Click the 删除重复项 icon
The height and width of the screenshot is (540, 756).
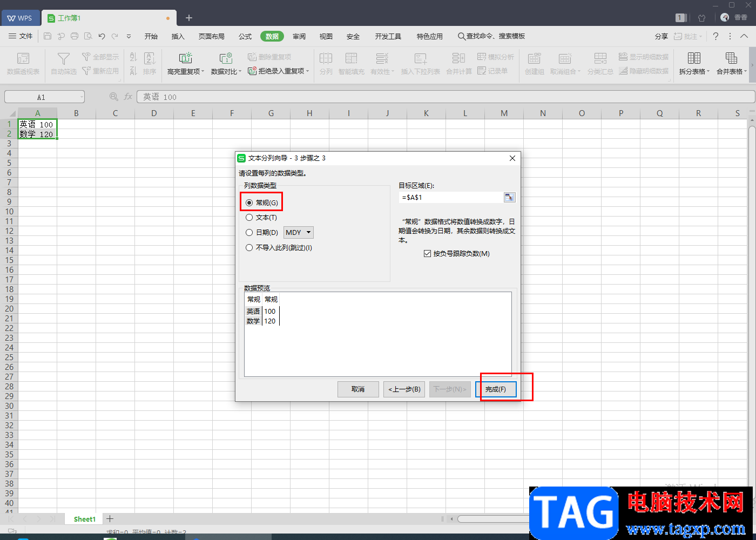pos(252,57)
